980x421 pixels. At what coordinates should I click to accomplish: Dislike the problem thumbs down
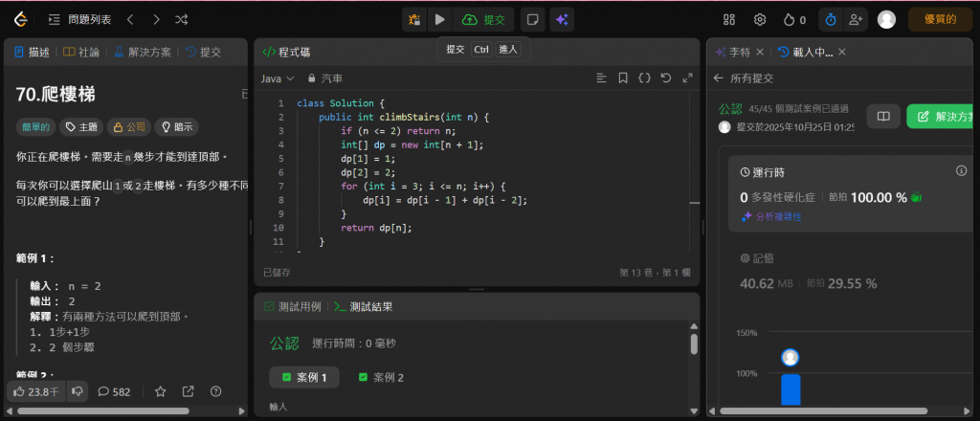78,391
